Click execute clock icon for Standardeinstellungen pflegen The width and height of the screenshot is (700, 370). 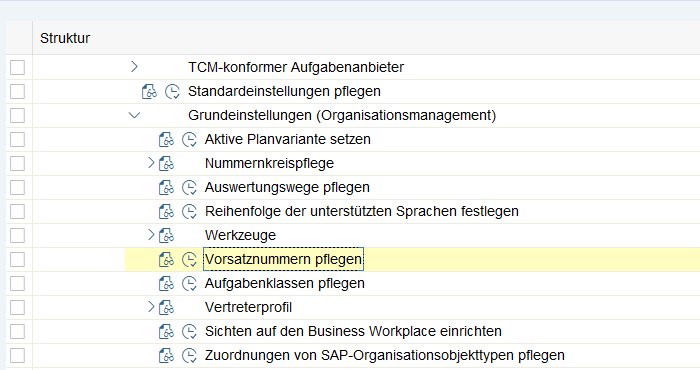click(x=172, y=91)
